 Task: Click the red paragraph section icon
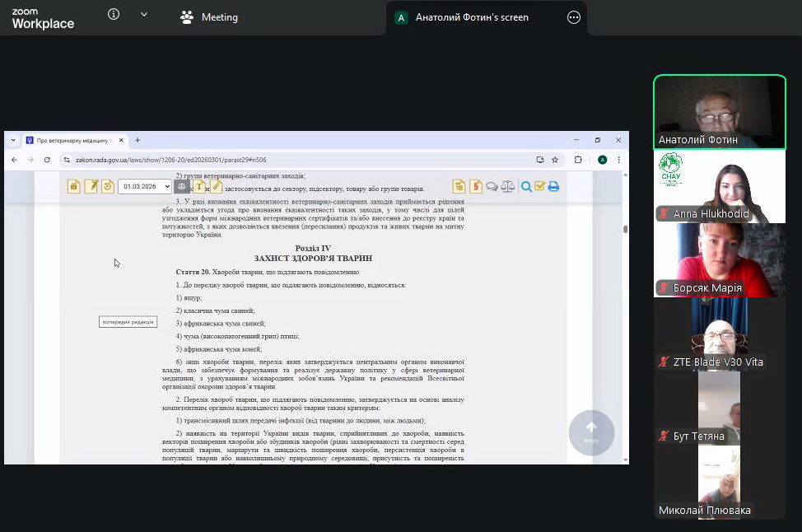(475, 187)
